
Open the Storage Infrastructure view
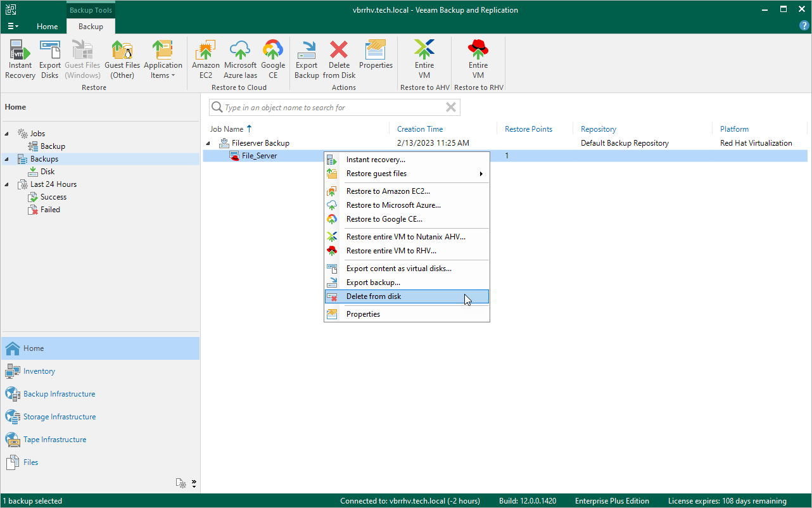(100, 417)
